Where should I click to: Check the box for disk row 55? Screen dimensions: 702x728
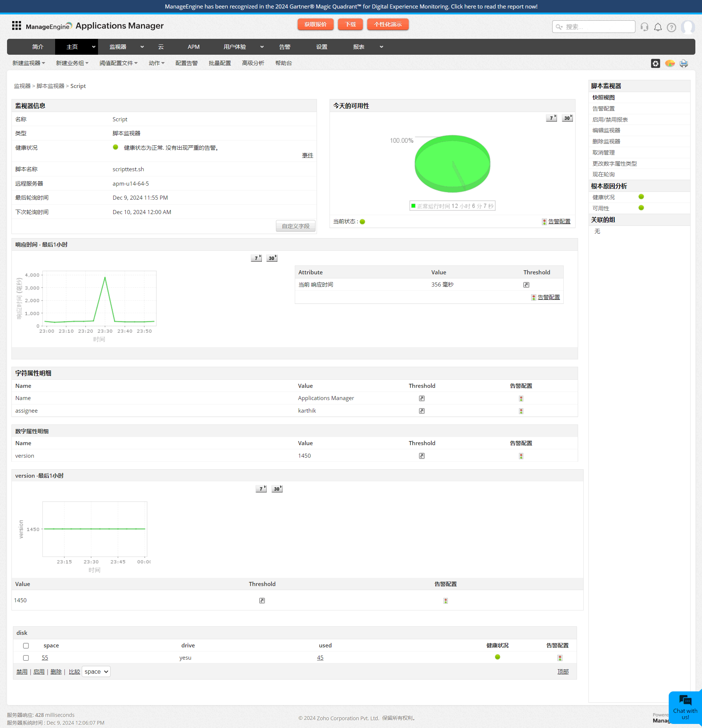(x=26, y=658)
